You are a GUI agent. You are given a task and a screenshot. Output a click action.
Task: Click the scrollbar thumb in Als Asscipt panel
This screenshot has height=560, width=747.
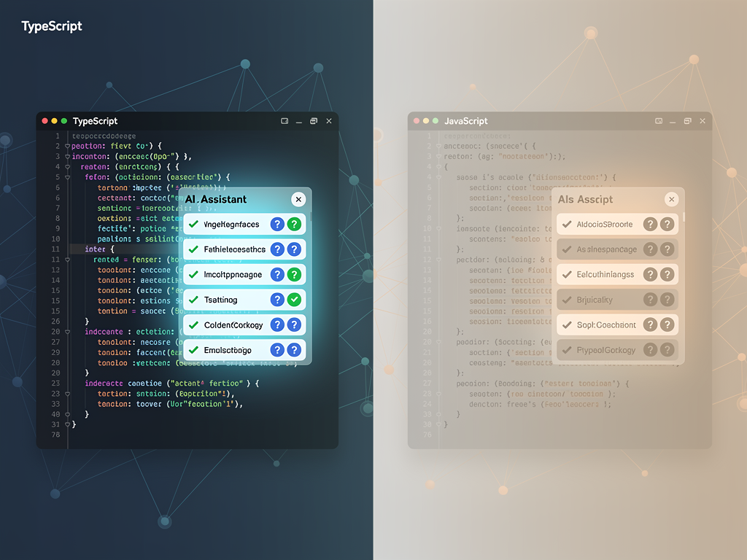684,217
